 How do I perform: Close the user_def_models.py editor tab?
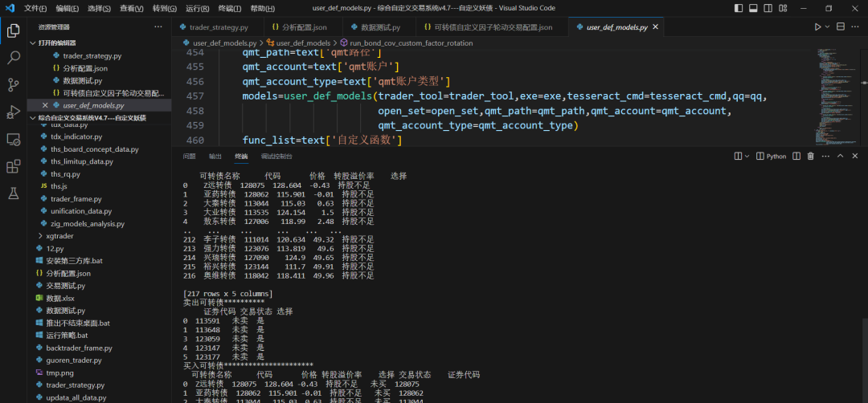point(656,27)
